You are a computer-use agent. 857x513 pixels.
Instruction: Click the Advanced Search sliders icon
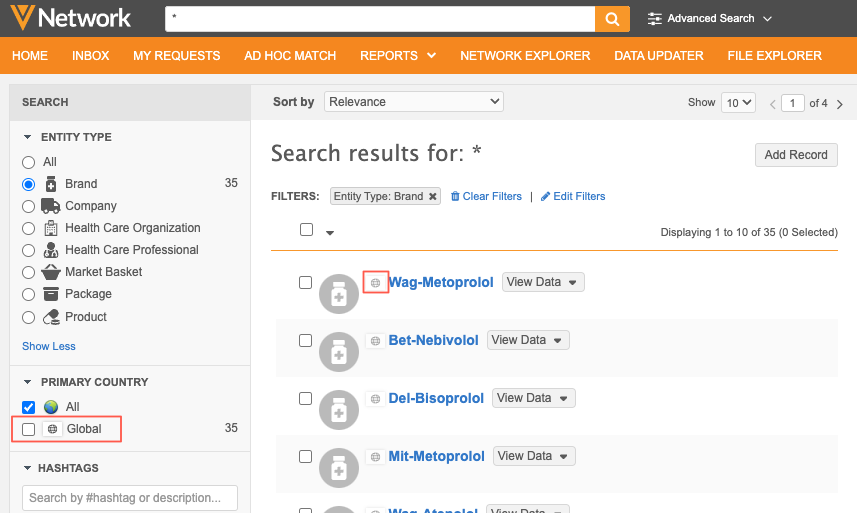point(654,18)
